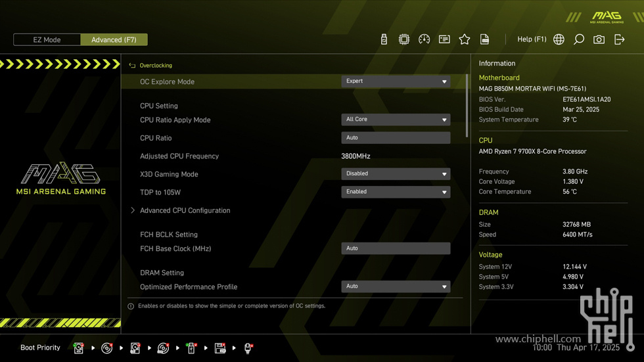Open the hardware monitor gauge icon
The height and width of the screenshot is (362, 644).
tap(424, 39)
